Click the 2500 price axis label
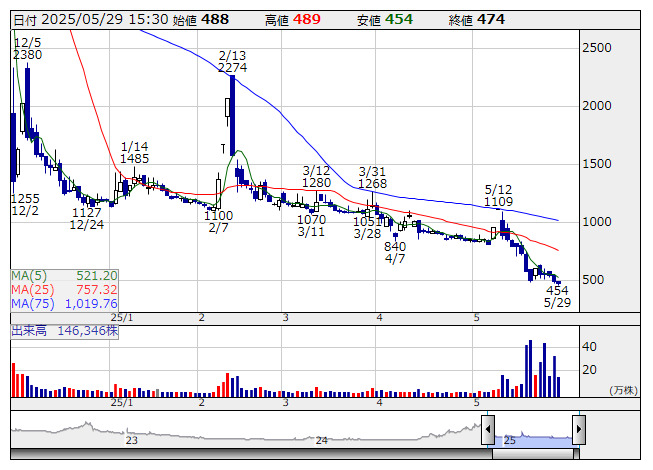The height and width of the screenshot is (470, 653). 597,48
